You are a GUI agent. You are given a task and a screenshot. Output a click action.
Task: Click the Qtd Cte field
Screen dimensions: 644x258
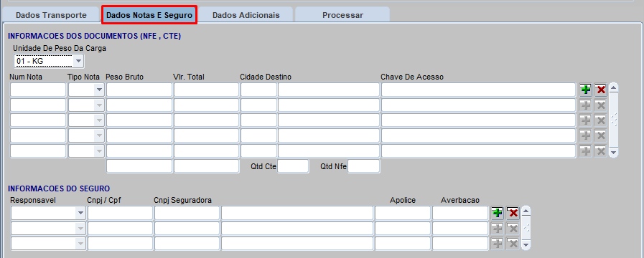293,166
